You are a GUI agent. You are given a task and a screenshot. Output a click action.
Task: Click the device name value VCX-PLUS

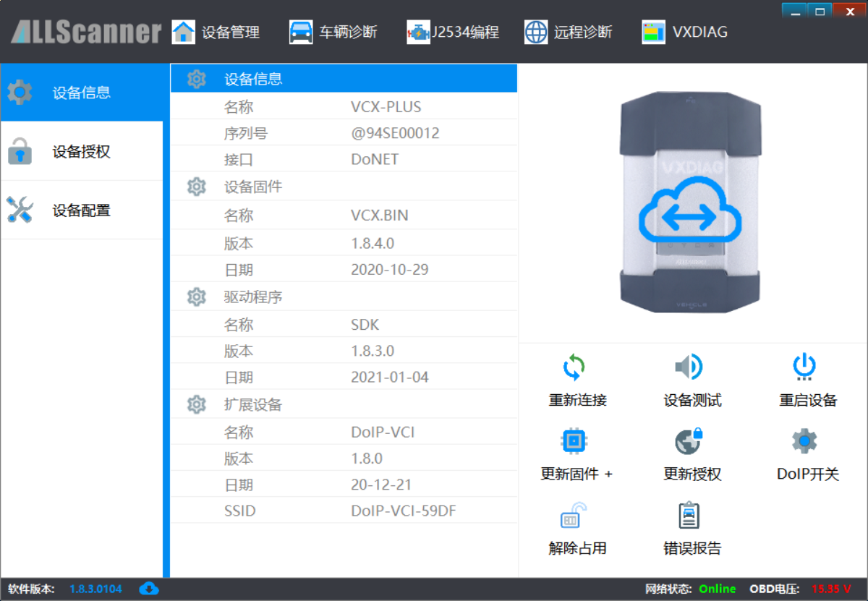tap(386, 107)
